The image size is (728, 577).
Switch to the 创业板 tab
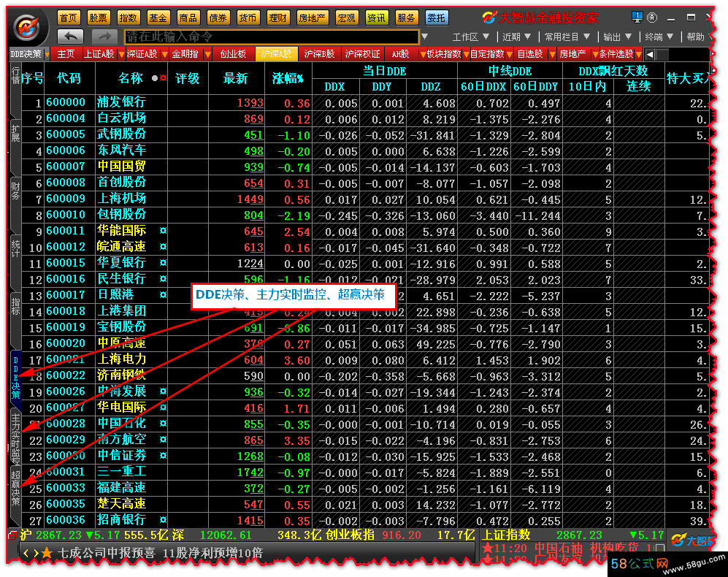(233, 54)
